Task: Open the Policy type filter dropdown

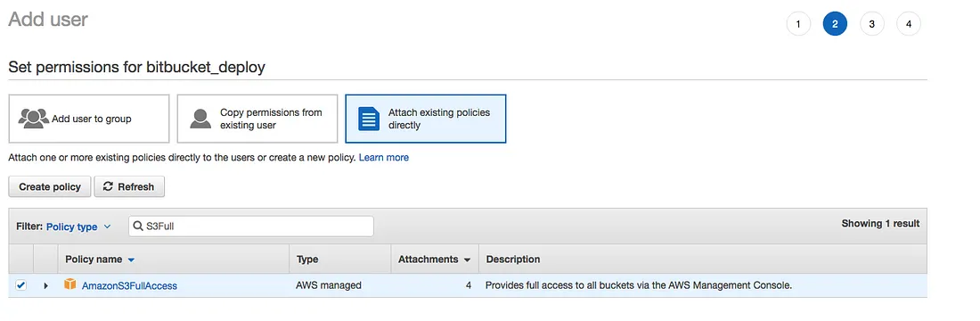Action: (78, 226)
